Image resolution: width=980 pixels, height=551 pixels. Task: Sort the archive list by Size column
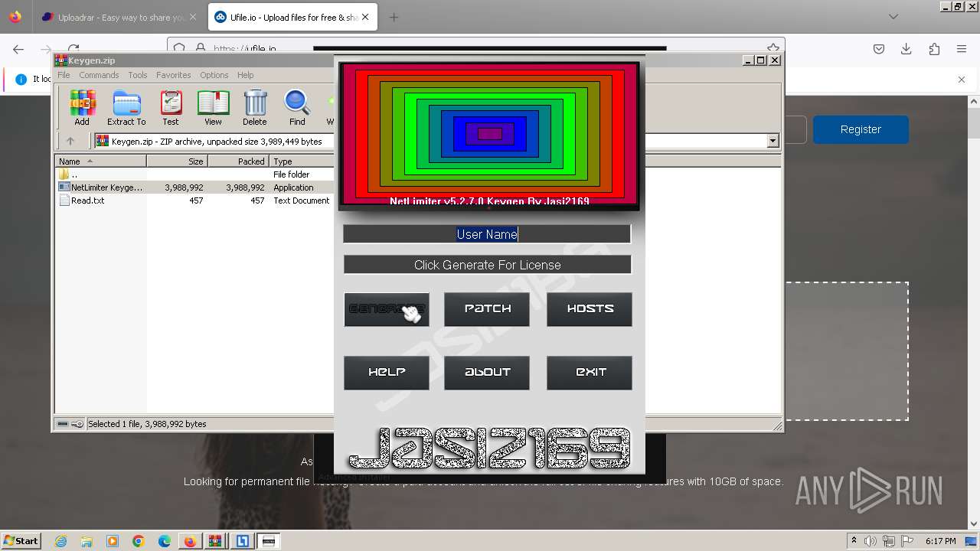[x=177, y=161]
